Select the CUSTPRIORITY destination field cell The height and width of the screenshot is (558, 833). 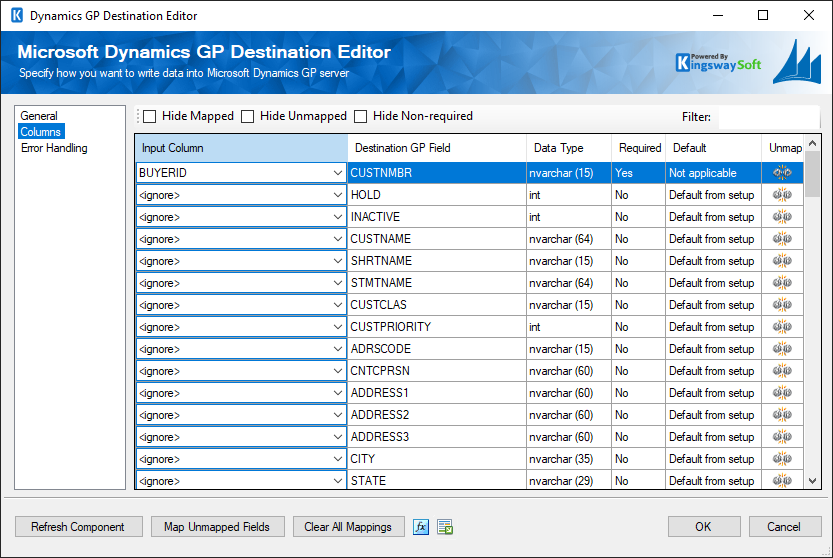click(x=437, y=327)
